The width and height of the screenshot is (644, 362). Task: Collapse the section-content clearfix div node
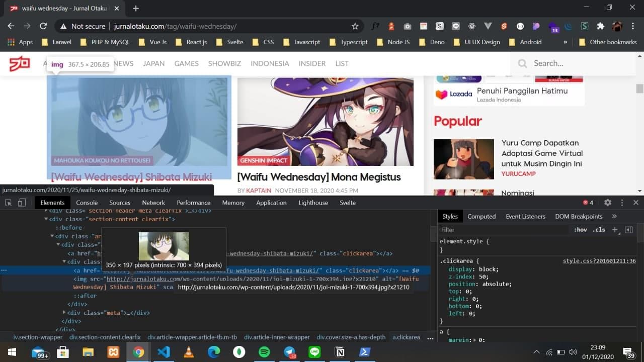pyautogui.click(x=46, y=219)
